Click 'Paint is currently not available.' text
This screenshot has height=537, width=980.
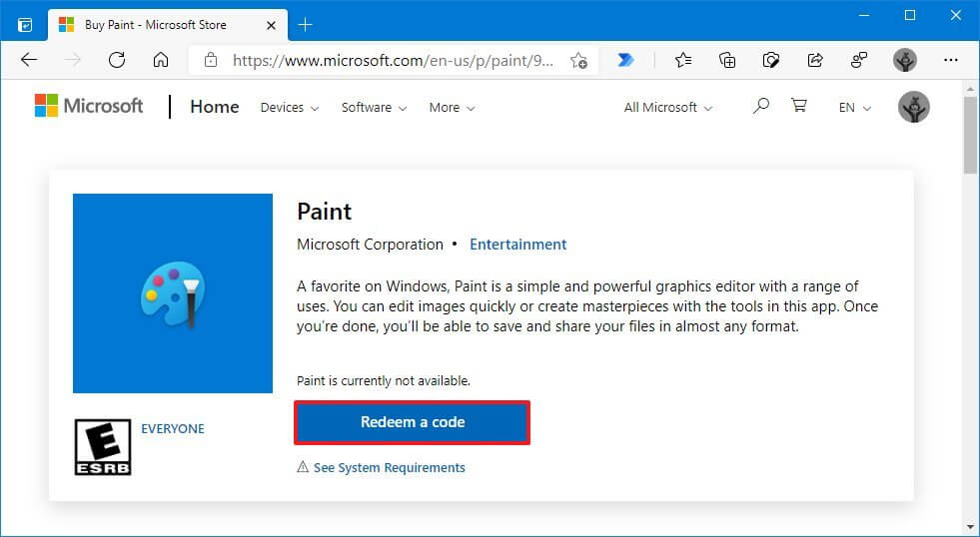[x=384, y=380]
